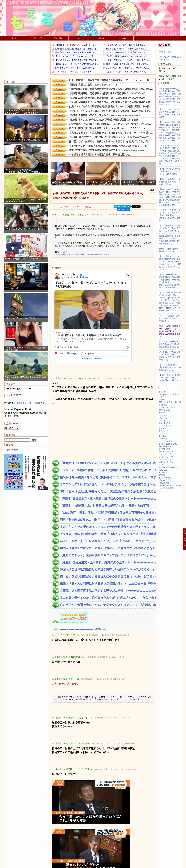The height and width of the screenshot is (868, 186).
Task: Open sidebar link 保守JAPAN
Action: pyautogui.click(x=163, y=392)
